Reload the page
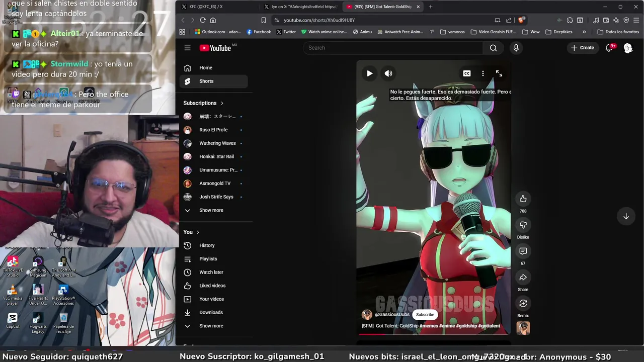The image size is (644, 362). 203,20
